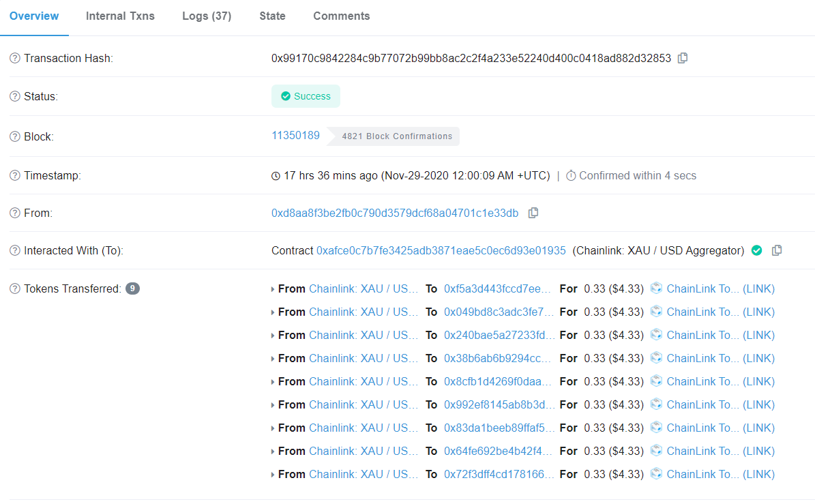Switch to the State tab

(x=272, y=16)
